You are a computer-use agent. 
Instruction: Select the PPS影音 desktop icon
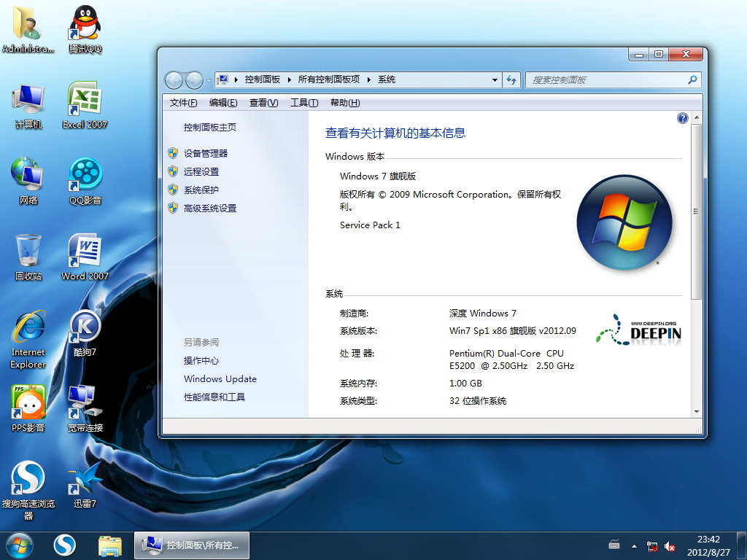pos(28,408)
